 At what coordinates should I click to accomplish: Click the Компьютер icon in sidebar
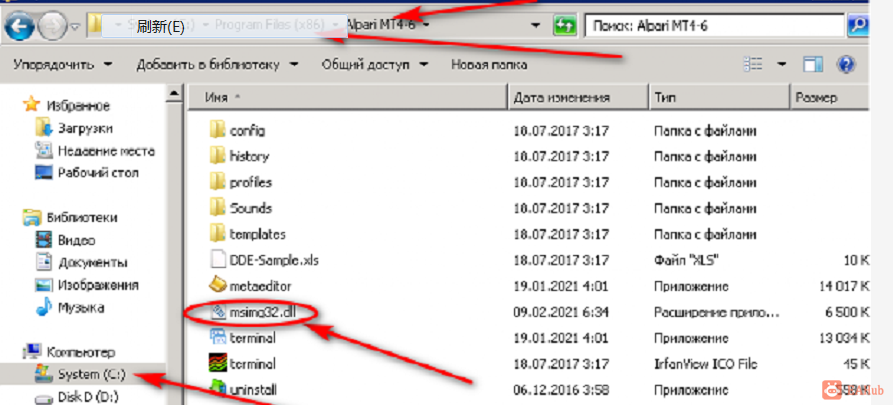(x=32, y=351)
